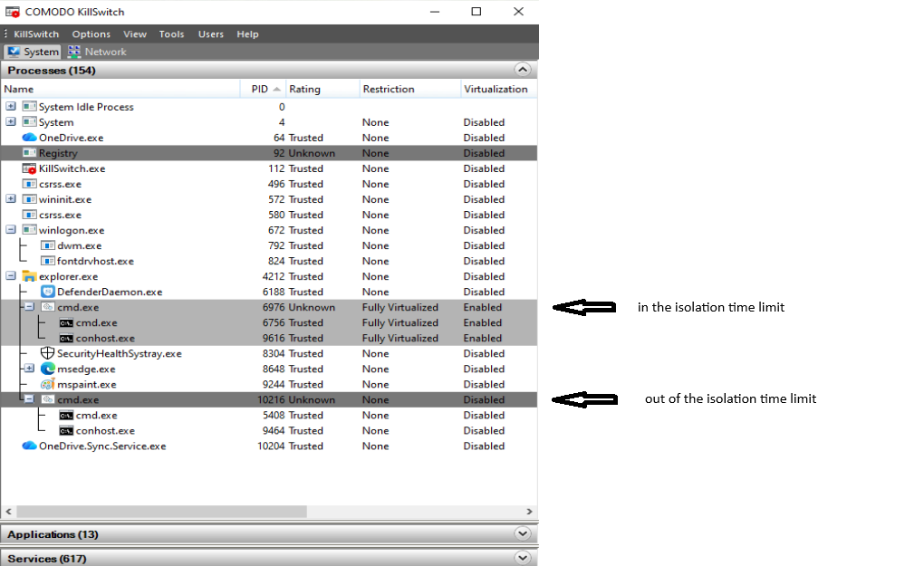Screen dimensions: 924x566
Task: Collapse the cmd.exe PID 10216 node
Action: click(x=29, y=398)
